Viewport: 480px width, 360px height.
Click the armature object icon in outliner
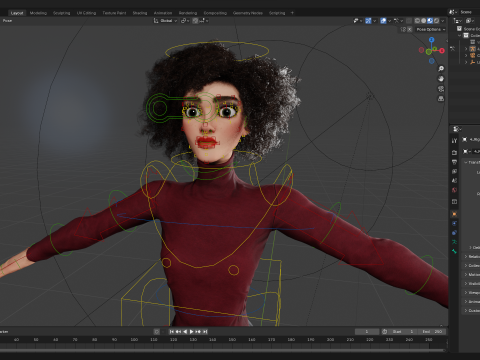tap(472, 49)
